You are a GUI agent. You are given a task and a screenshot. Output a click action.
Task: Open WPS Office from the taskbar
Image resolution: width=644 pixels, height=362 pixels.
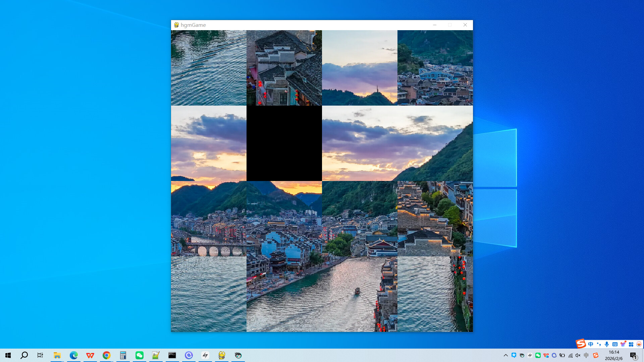[x=90, y=356]
